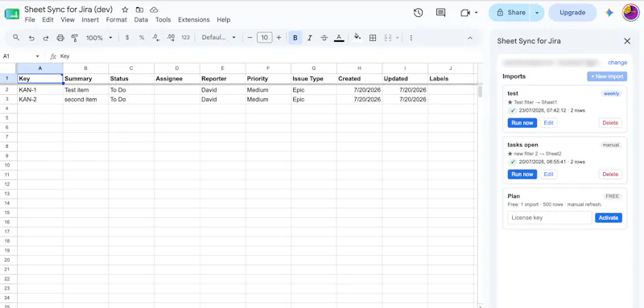Toggle strikethrough formatting
This screenshot has width=644, height=308.
pos(324,38)
